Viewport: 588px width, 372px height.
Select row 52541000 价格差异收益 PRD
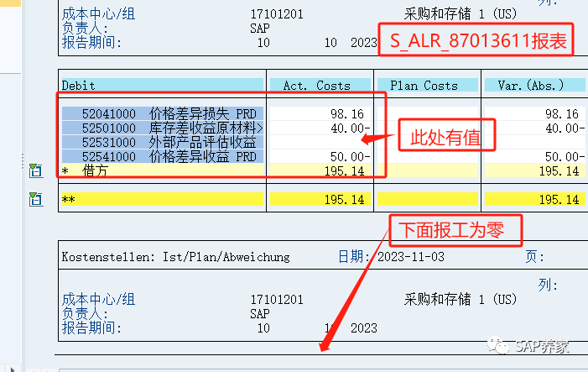click(x=163, y=156)
